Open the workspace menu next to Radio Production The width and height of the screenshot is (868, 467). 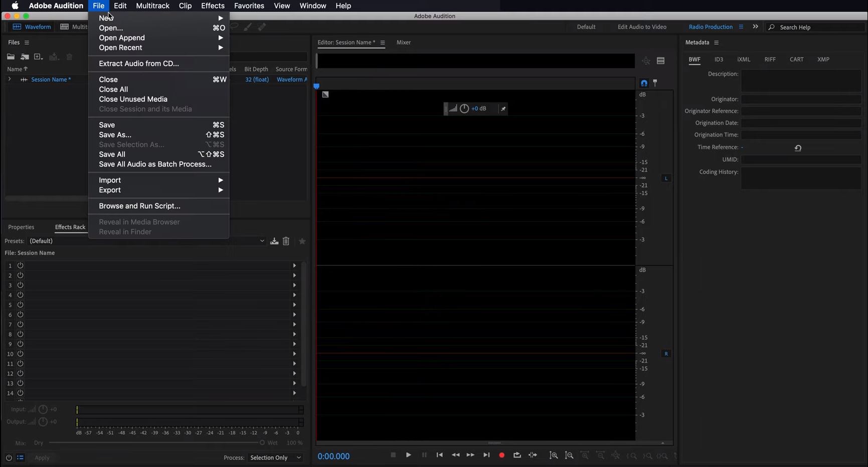pyautogui.click(x=741, y=27)
